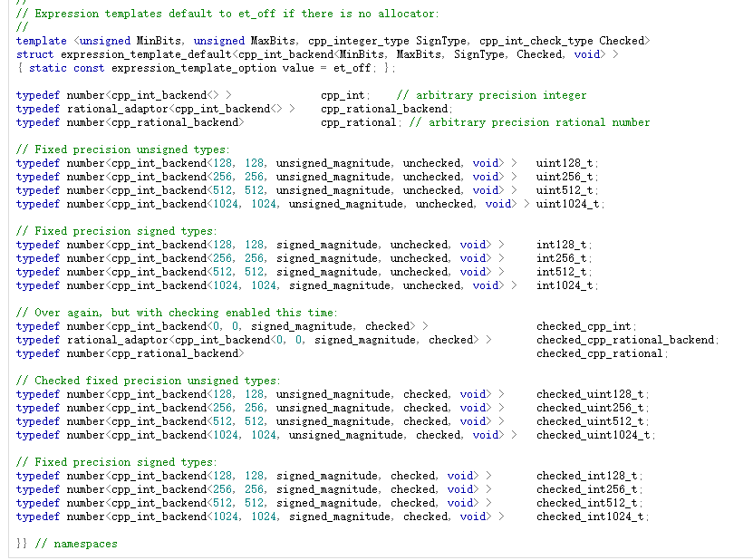Click the 'checked_uint1024_t' type name
Viewport: 753px width, 560px height.
595,435
